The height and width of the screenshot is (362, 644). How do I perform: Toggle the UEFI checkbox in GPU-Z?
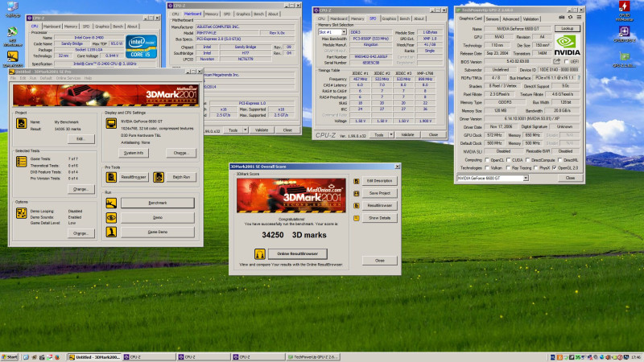pos(567,62)
